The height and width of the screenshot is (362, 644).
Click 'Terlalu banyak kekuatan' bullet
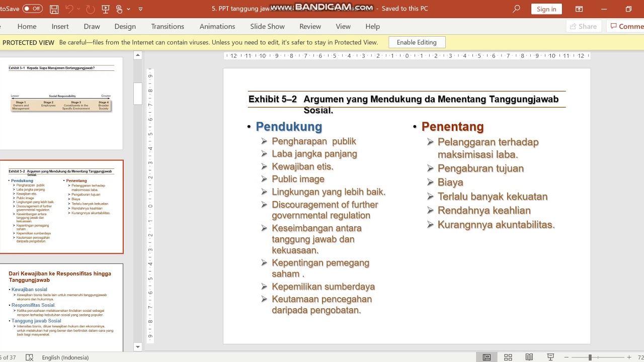tap(493, 197)
